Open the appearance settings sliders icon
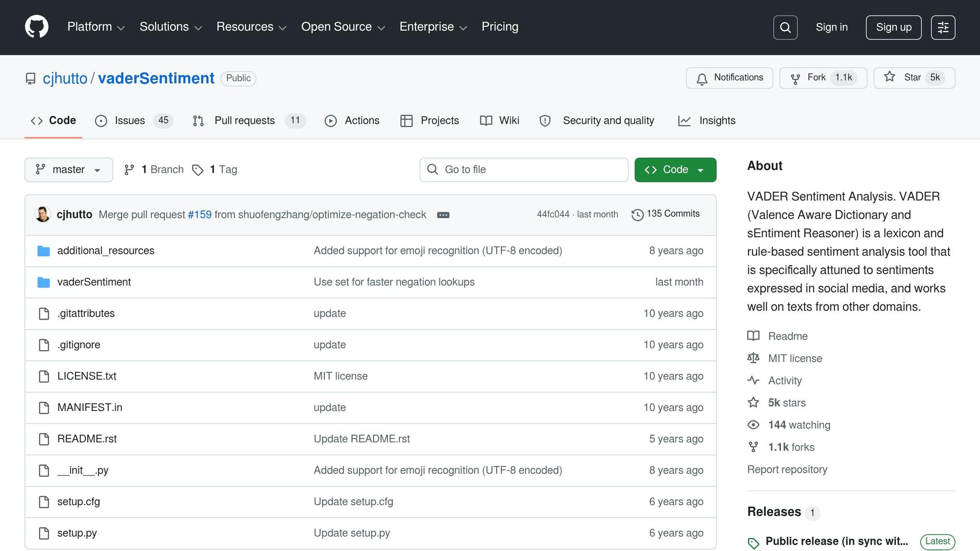Viewport: 980px width, 551px height. (x=943, y=27)
